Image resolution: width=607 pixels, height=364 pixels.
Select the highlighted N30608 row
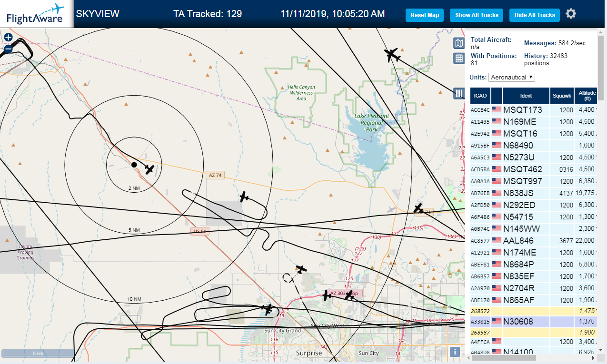click(x=534, y=322)
